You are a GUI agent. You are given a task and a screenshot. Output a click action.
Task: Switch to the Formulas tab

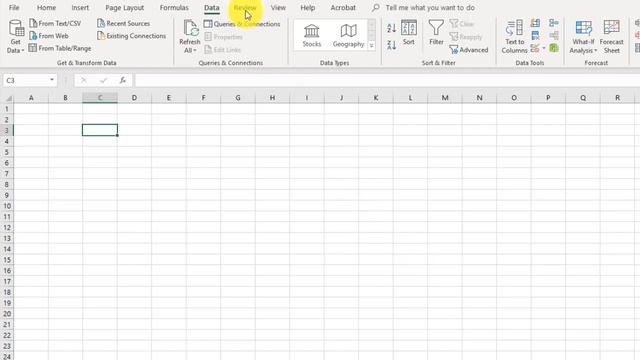click(x=174, y=7)
